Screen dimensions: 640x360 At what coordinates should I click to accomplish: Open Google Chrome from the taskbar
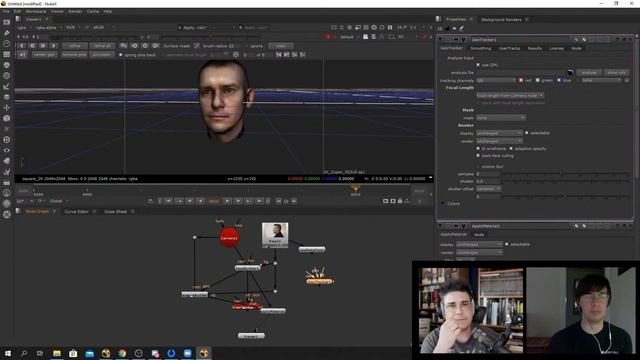click(x=122, y=353)
